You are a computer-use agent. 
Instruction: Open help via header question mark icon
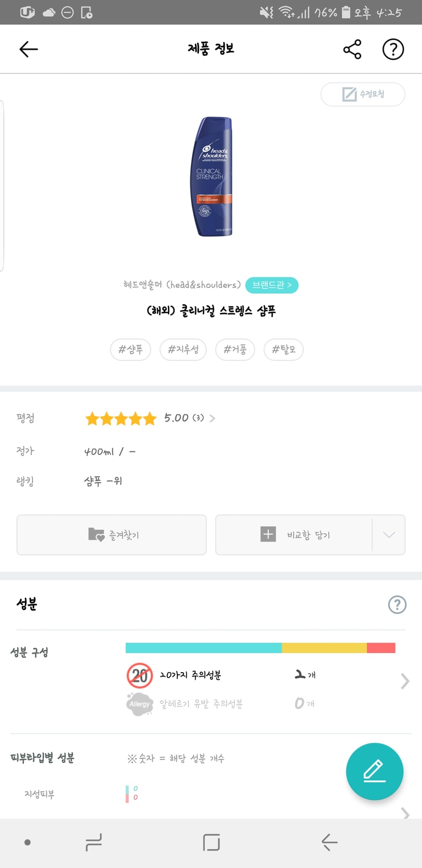pos(393,49)
